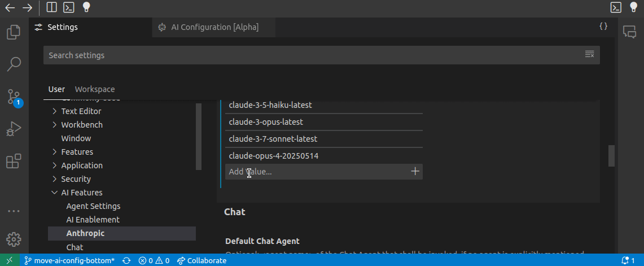Screen dimensions: 644x266
Task: Click Collaborate in the status bar
Action: [x=201, y=260]
